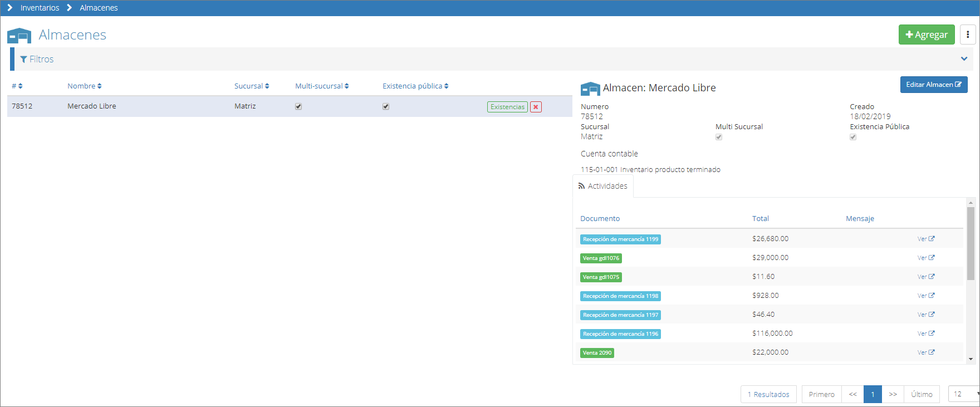Go to next page with >> button

click(893, 394)
